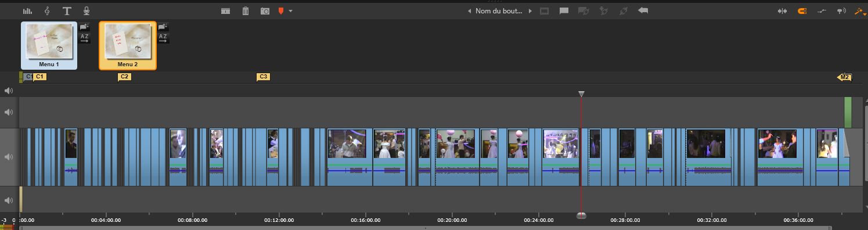Click the playhead scrubber knob on the time ruler

click(581, 215)
